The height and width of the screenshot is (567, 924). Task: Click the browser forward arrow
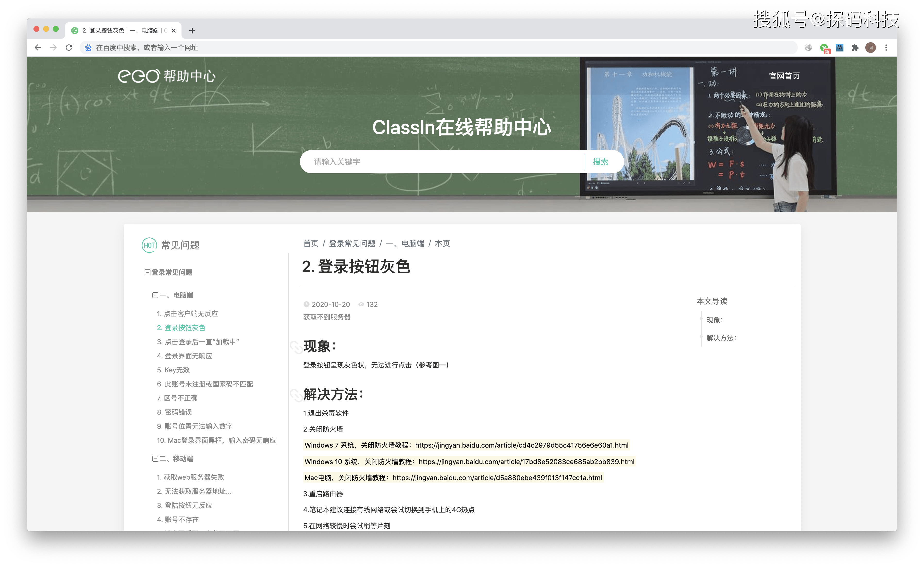coord(53,48)
